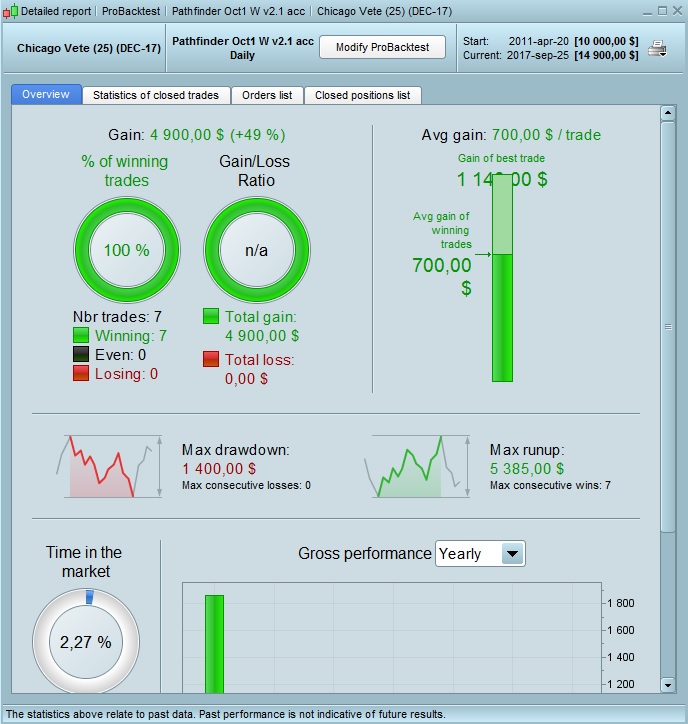Click the 100 % winning trades donut gauge
The image size is (688, 724).
[x=127, y=250]
